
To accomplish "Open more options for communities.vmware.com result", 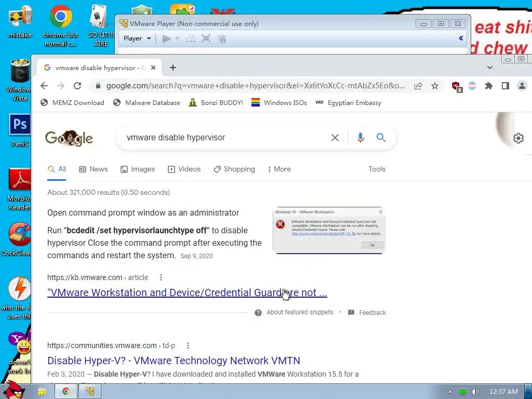I will tap(188, 345).
